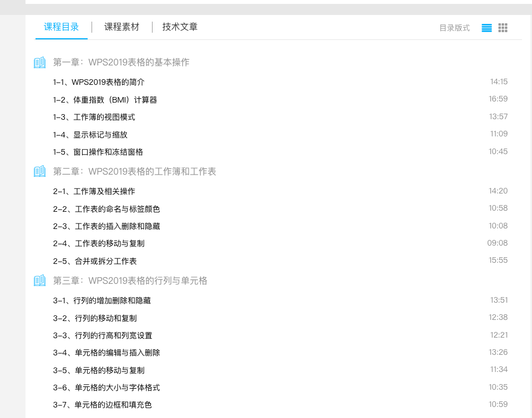Open lesson 1-1、WPS2019表格的简介
The image size is (532, 418).
(x=99, y=82)
